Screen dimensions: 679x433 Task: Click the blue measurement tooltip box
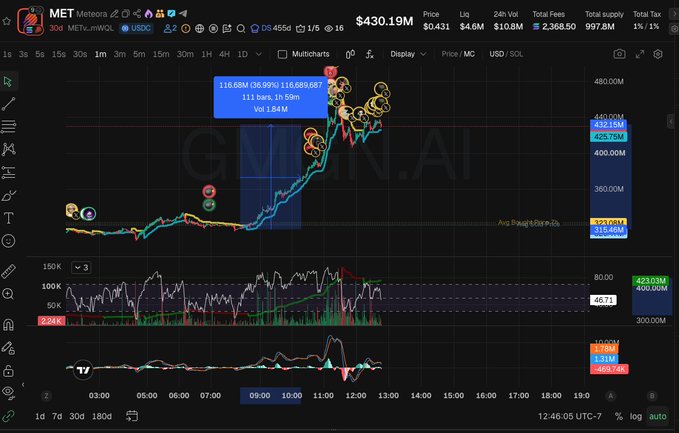point(270,97)
